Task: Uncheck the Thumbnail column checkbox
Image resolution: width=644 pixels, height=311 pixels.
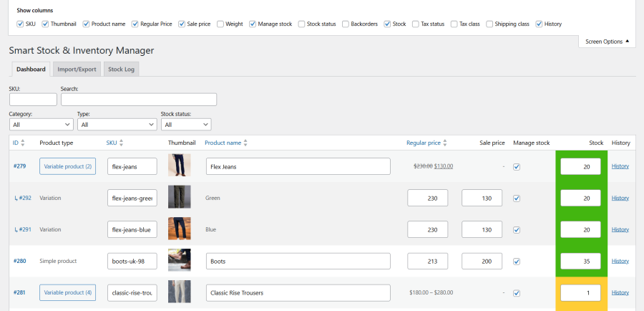Action: click(x=46, y=24)
